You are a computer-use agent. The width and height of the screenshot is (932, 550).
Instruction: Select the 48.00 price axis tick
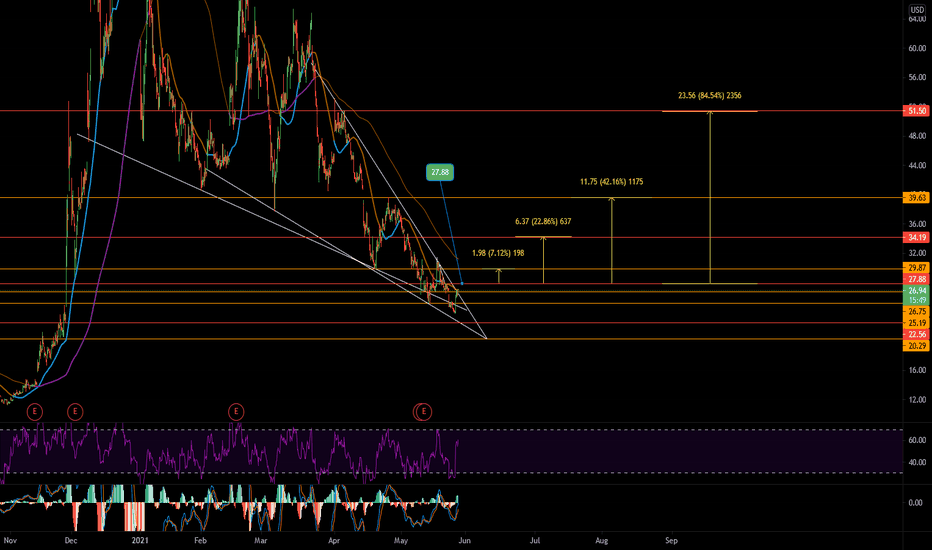pyautogui.click(x=917, y=136)
